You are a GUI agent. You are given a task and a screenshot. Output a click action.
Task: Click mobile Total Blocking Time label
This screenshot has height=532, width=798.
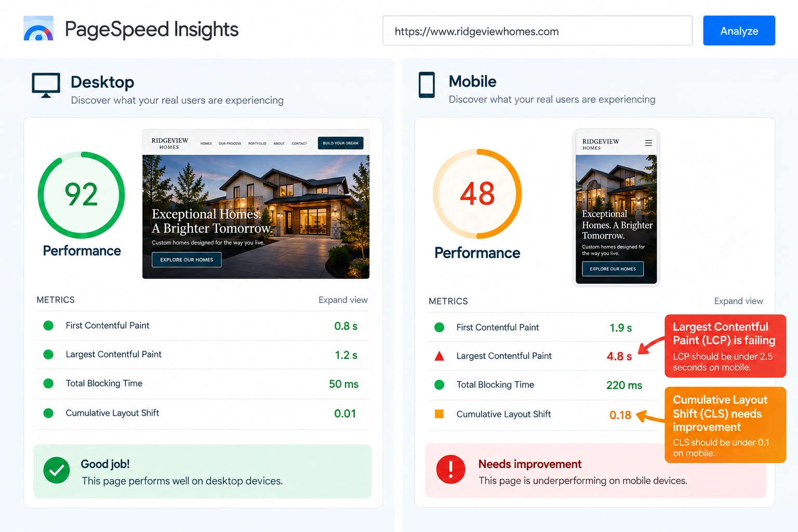(x=495, y=384)
